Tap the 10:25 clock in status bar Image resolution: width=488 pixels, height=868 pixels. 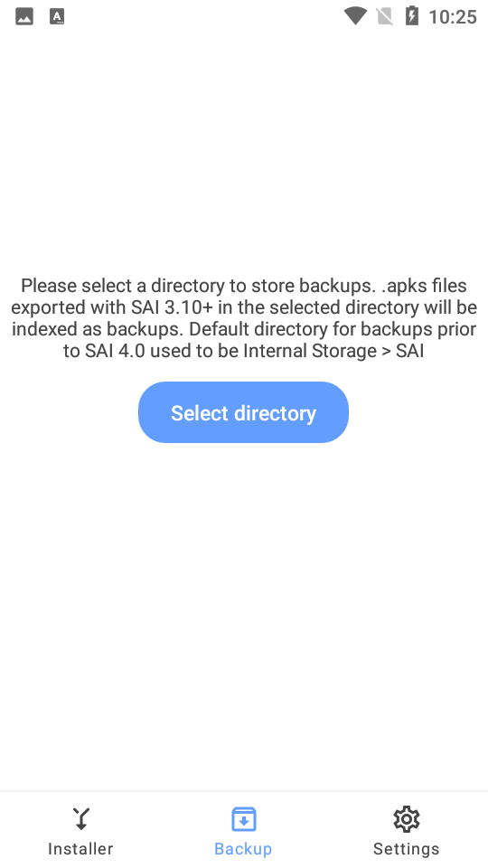pos(453,17)
